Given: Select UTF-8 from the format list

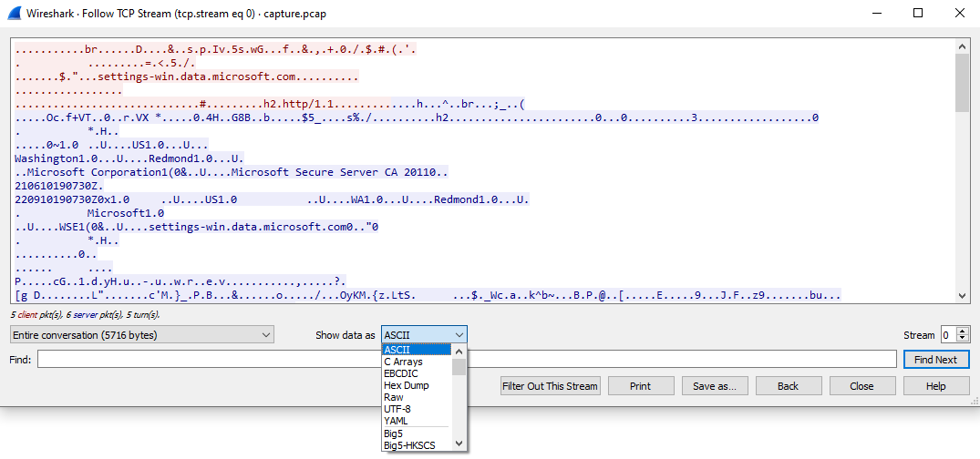Looking at the screenshot, I should (417, 409).
